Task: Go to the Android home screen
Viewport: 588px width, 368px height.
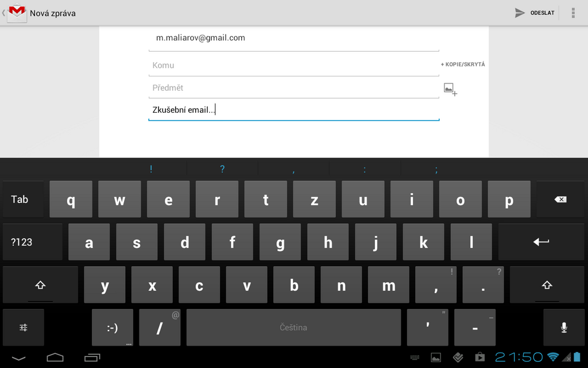Action: coord(55,358)
